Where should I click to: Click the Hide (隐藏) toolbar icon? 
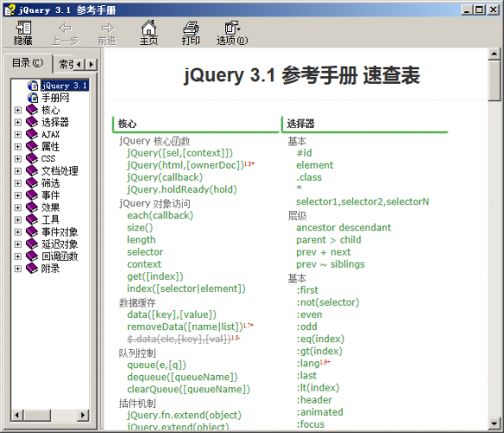23,28
